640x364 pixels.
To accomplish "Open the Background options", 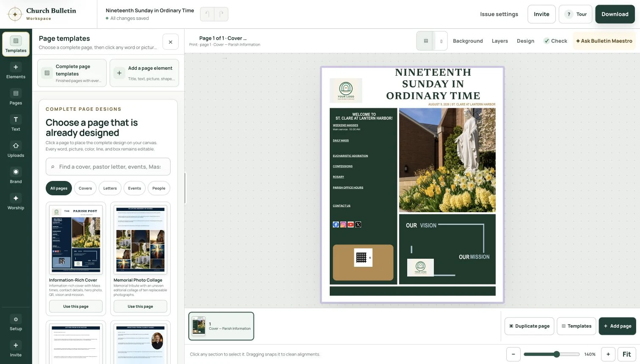I will [468, 41].
